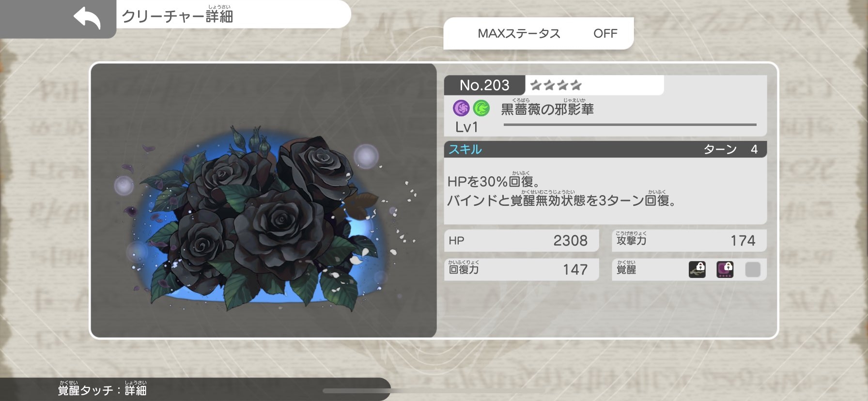Tap the ターン 4 indicator
The height and width of the screenshot is (401, 868).
coord(730,149)
